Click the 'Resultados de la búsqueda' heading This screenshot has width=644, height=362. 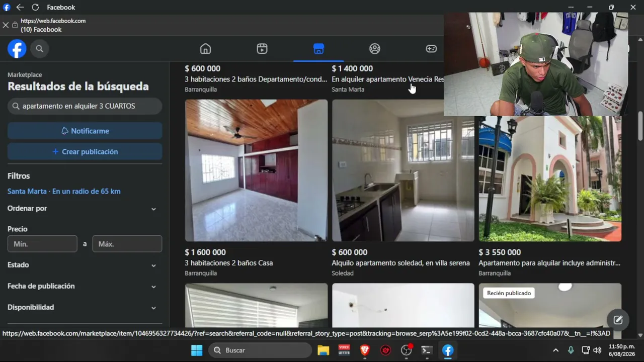(x=78, y=86)
